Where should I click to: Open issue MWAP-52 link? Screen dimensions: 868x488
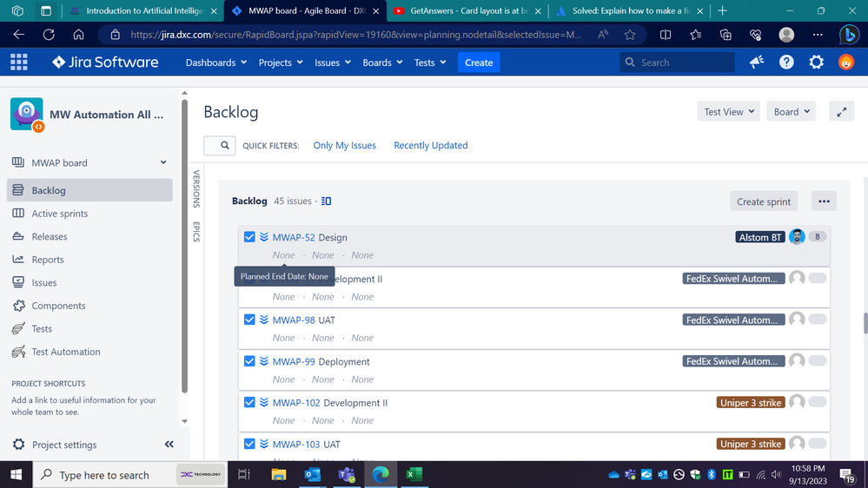point(294,237)
